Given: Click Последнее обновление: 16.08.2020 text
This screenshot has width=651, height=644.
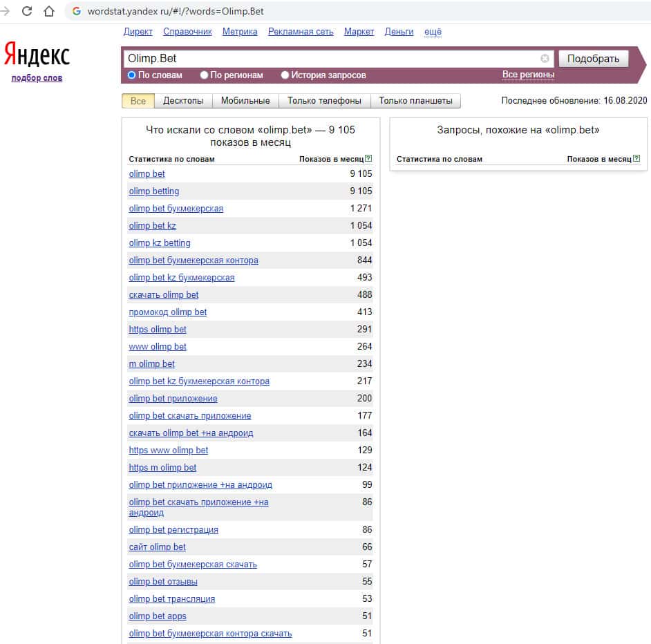Looking at the screenshot, I should pos(574,100).
